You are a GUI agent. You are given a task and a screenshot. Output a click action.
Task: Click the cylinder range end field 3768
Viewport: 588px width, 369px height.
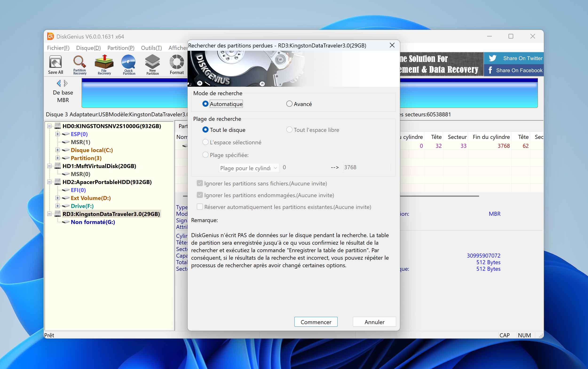pos(366,167)
